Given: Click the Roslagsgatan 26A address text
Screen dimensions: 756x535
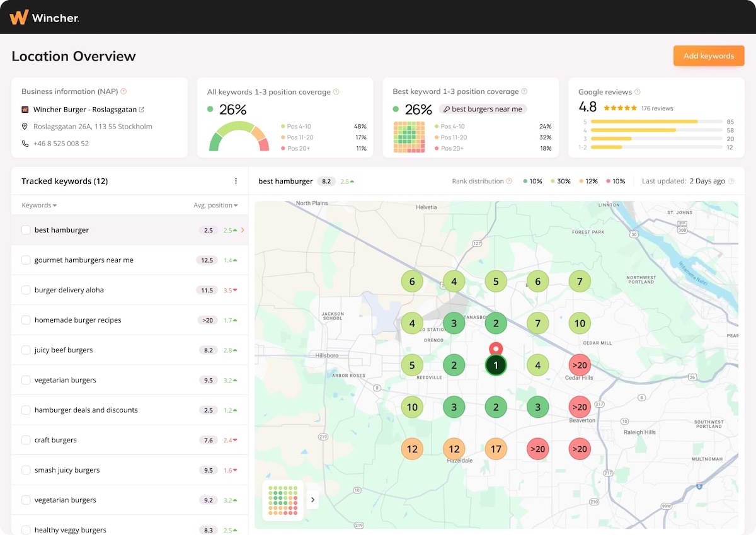Looking at the screenshot, I should tap(93, 127).
